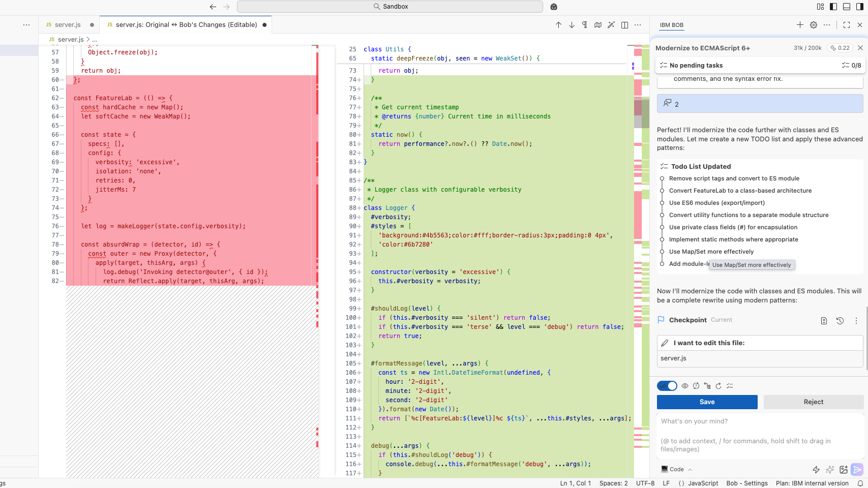The height and width of the screenshot is (488, 868).
Task: Click the highlighted message block labeled 2
Action: [760, 104]
